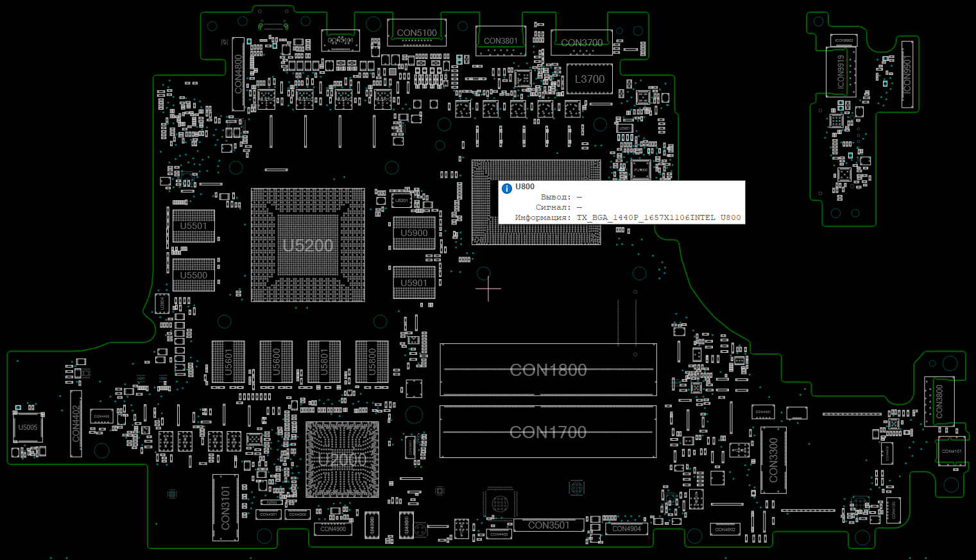
Task: Click on component U5901
Action: [x=414, y=283]
